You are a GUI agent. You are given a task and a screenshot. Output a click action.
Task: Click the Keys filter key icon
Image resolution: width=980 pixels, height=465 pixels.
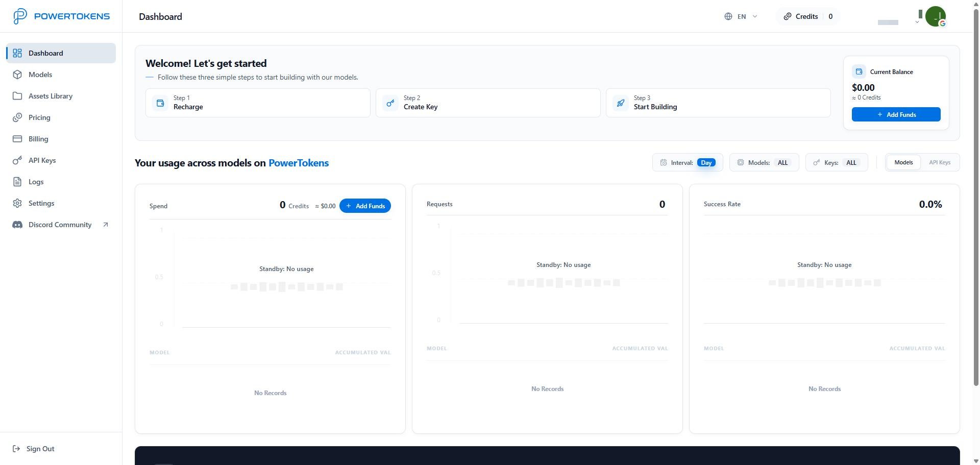[817, 163]
